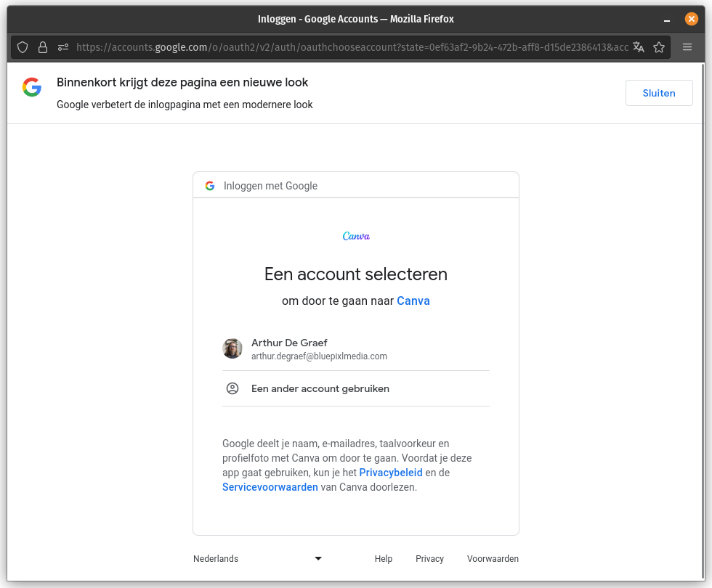This screenshot has height=588, width=712.
Task: Open the Privacy footer link
Action: 429,558
